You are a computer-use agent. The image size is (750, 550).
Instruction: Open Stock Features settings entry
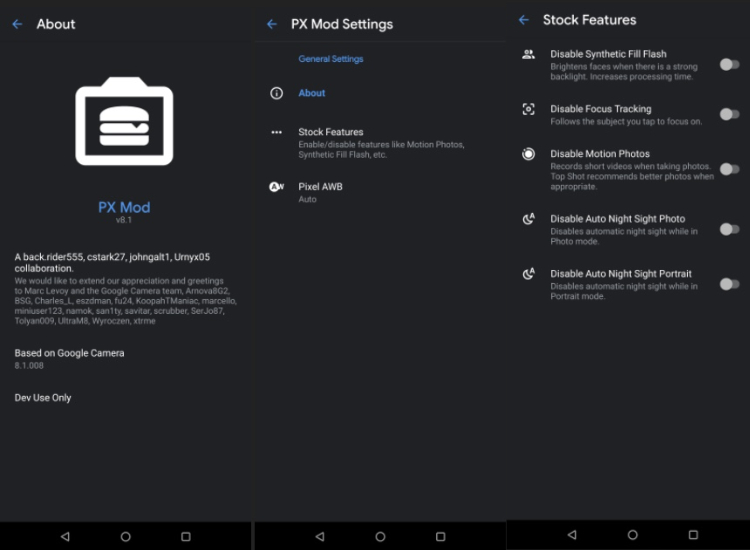(380, 143)
